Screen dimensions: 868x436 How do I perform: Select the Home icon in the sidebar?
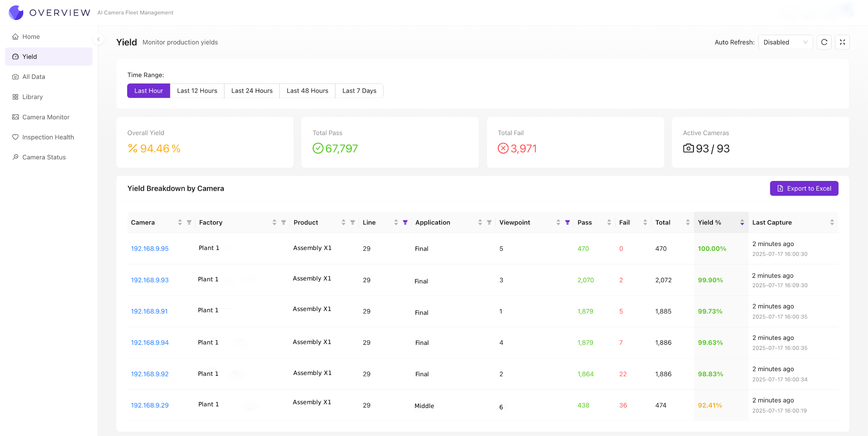15,36
